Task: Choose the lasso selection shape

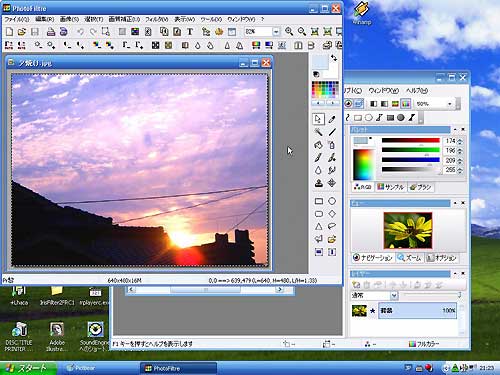Action: pyautogui.click(x=332, y=226)
